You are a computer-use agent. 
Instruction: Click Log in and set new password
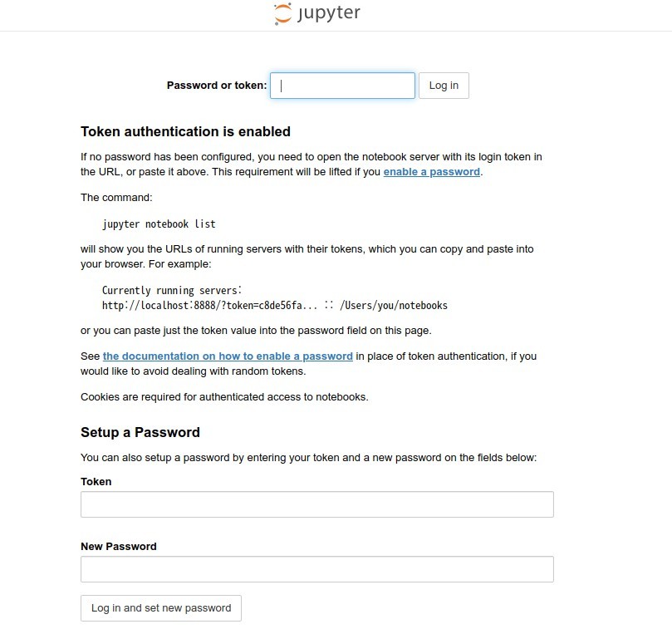click(x=161, y=608)
